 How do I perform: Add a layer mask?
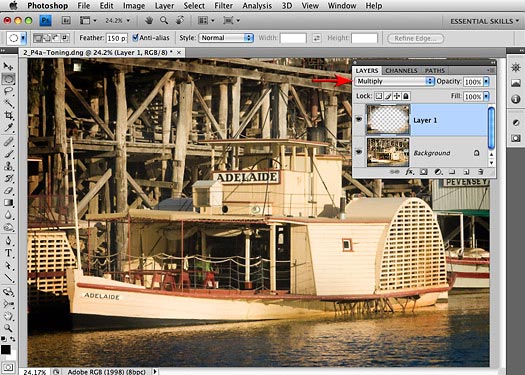point(424,172)
